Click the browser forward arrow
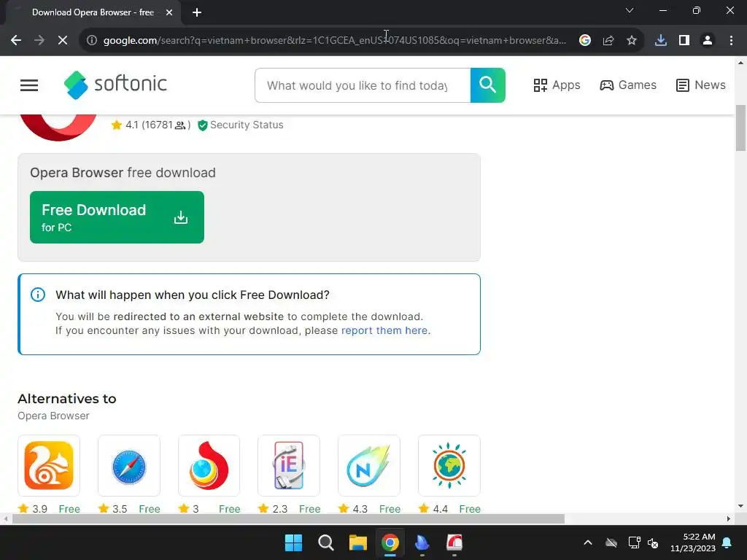The width and height of the screenshot is (747, 560). pos(39,41)
